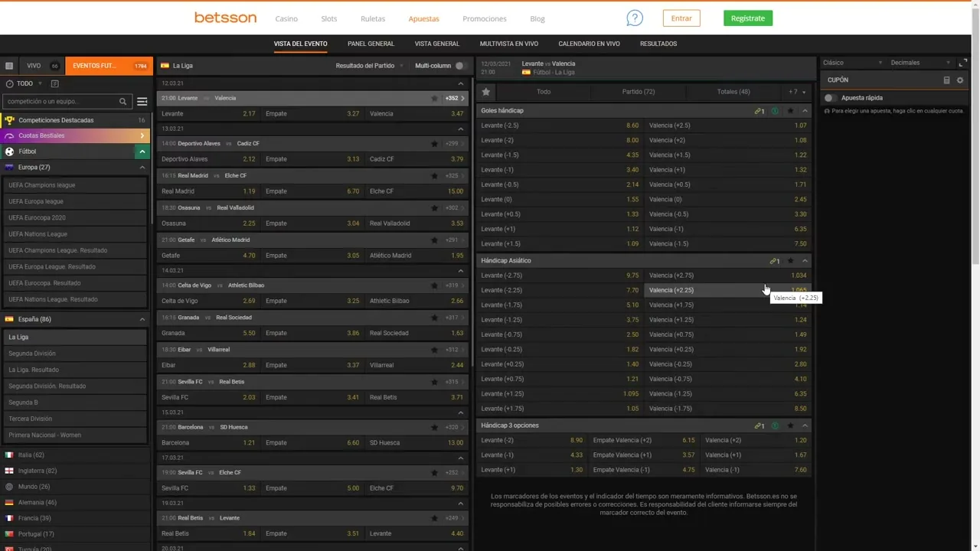
Task: Click the Competiciones Destacadas trophy icon
Action: (10, 120)
